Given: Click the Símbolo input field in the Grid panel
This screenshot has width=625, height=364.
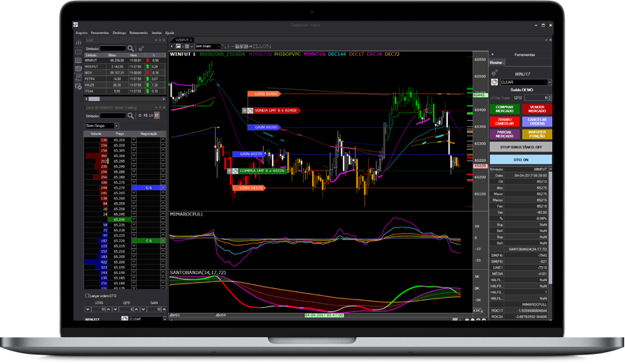Looking at the screenshot, I should 112,48.
